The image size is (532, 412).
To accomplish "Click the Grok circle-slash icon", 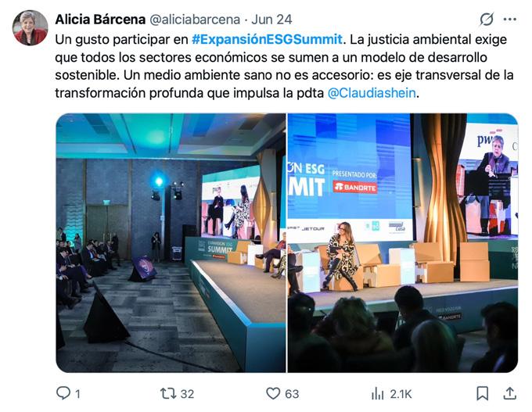I will [x=487, y=20].
